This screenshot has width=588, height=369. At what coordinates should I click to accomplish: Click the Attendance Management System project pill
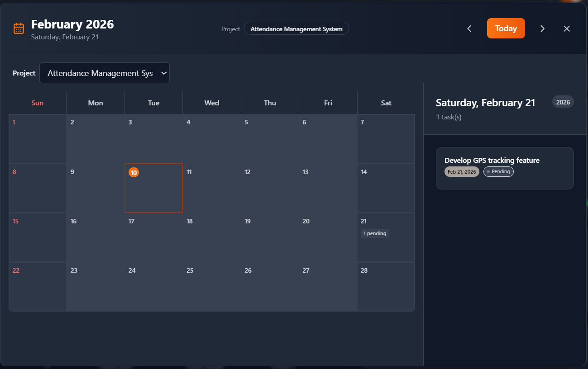point(296,29)
